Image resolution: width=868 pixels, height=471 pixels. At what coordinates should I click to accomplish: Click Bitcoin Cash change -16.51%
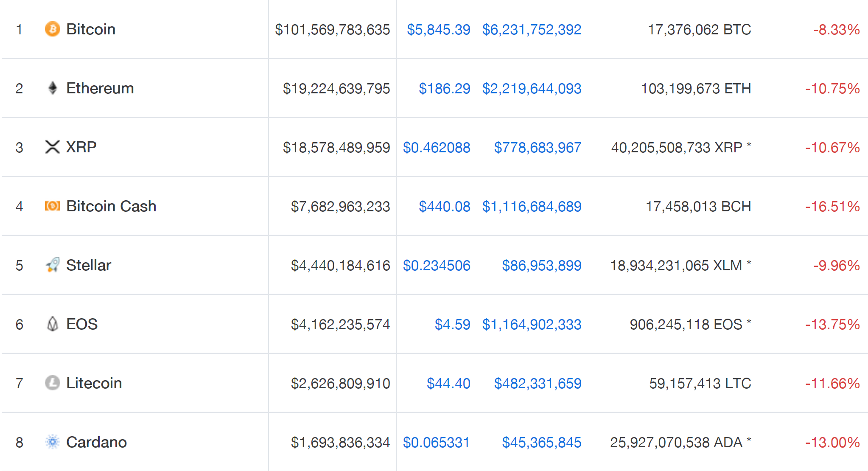[833, 206]
